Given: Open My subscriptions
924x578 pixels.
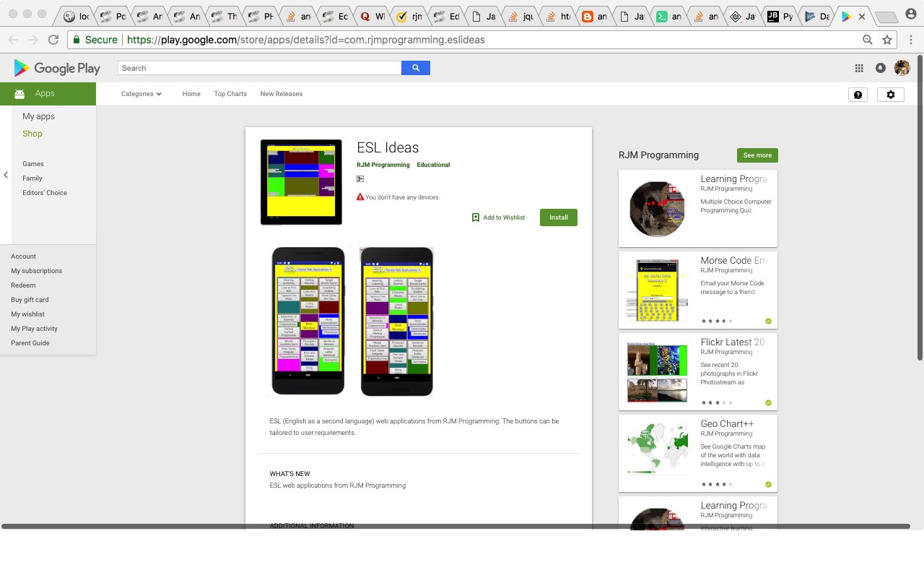Looking at the screenshot, I should (37, 271).
